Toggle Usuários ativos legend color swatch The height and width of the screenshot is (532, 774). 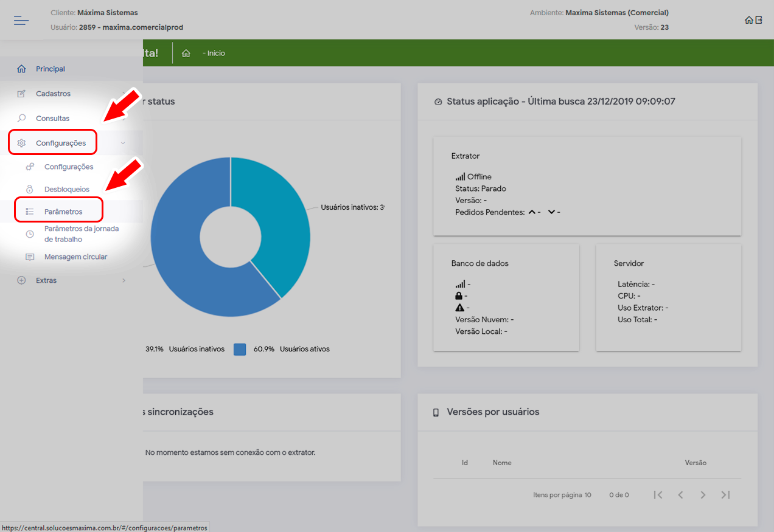click(240, 349)
